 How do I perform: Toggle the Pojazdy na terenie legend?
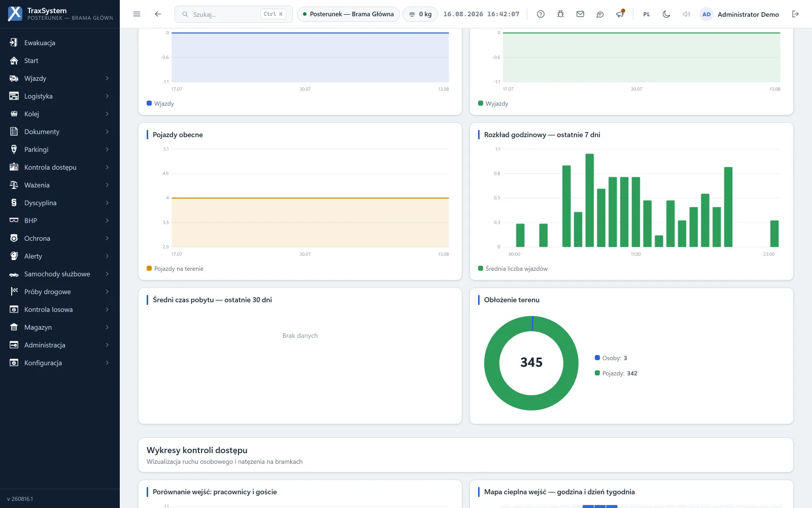coord(175,269)
